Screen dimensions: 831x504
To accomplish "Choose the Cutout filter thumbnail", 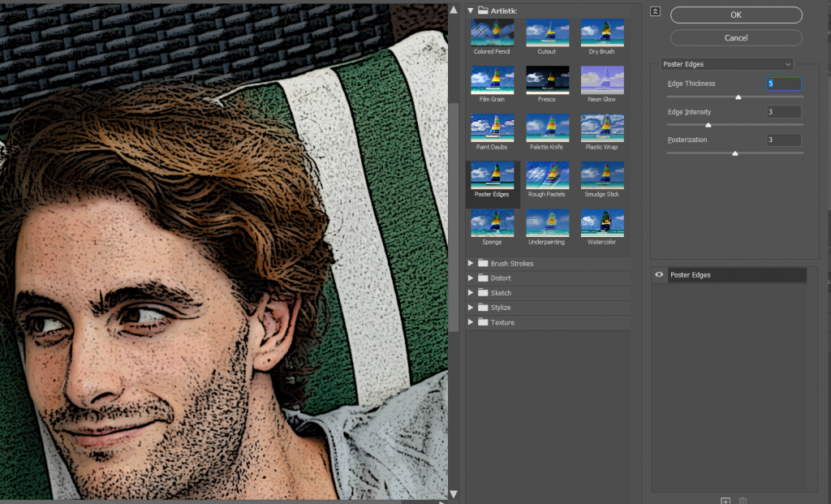I will [547, 32].
